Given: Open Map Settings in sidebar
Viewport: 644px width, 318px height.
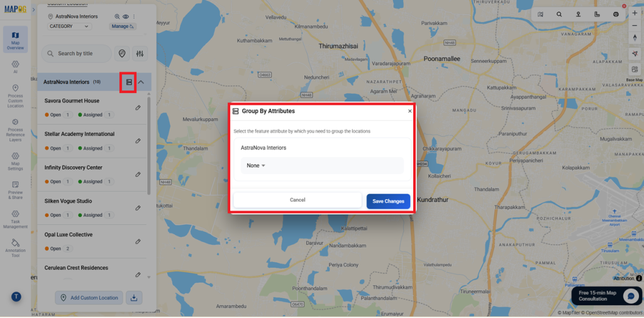Looking at the screenshot, I should 16,162.
